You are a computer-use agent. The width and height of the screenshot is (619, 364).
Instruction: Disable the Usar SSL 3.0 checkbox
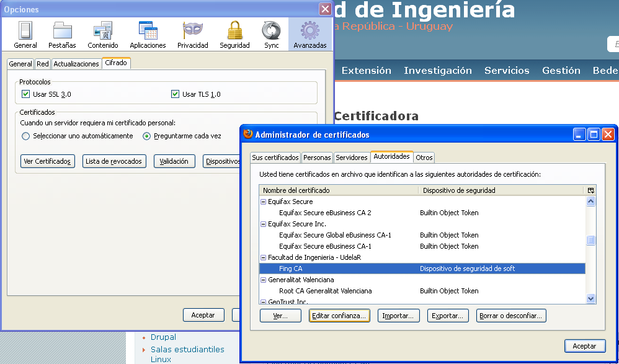pyautogui.click(x=26, y=94)
